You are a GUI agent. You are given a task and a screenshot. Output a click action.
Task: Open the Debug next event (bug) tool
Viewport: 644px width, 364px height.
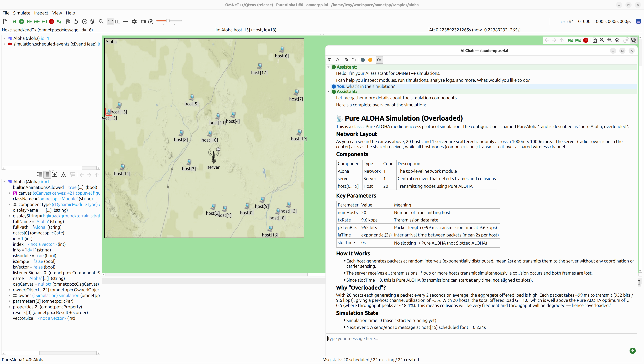(x=92, y=22)
